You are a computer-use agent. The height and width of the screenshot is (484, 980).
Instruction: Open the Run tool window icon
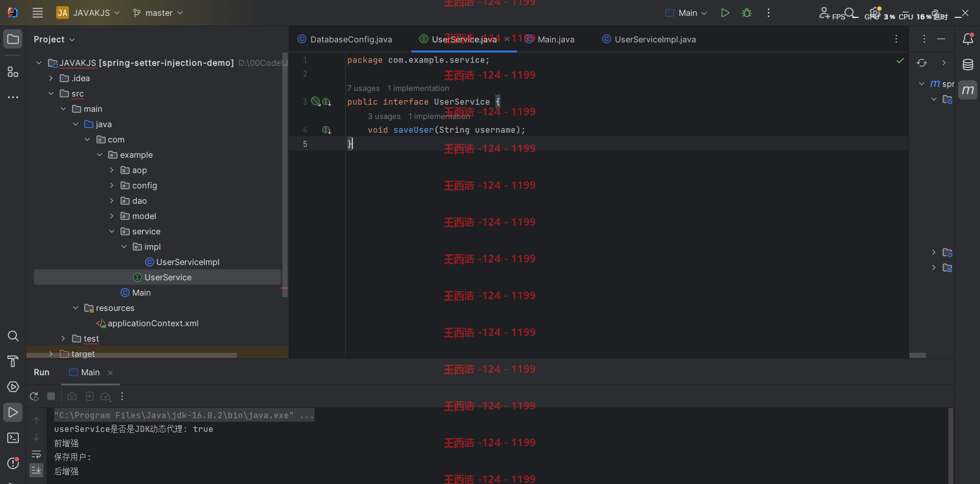click(13, 413)
